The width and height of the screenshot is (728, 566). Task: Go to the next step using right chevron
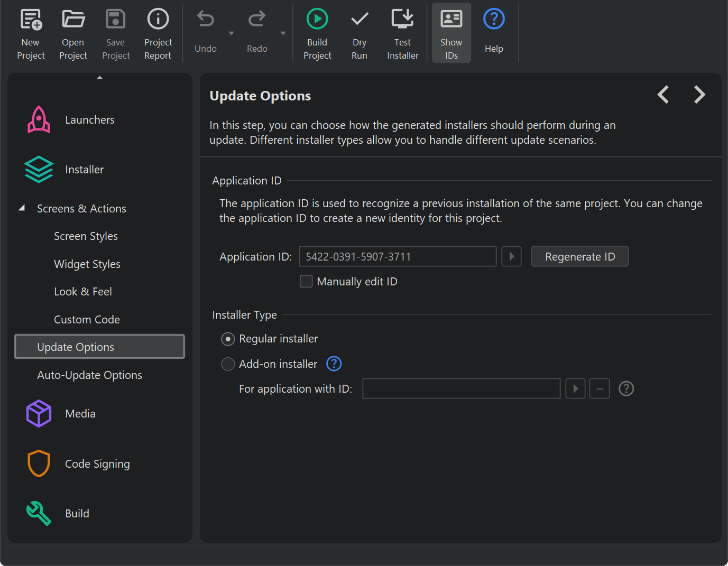(x=699, y=95)
